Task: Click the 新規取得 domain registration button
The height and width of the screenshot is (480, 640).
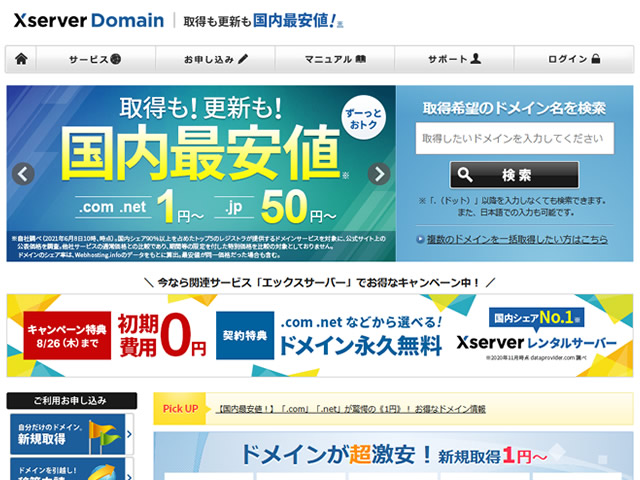Action: point(72,434)
